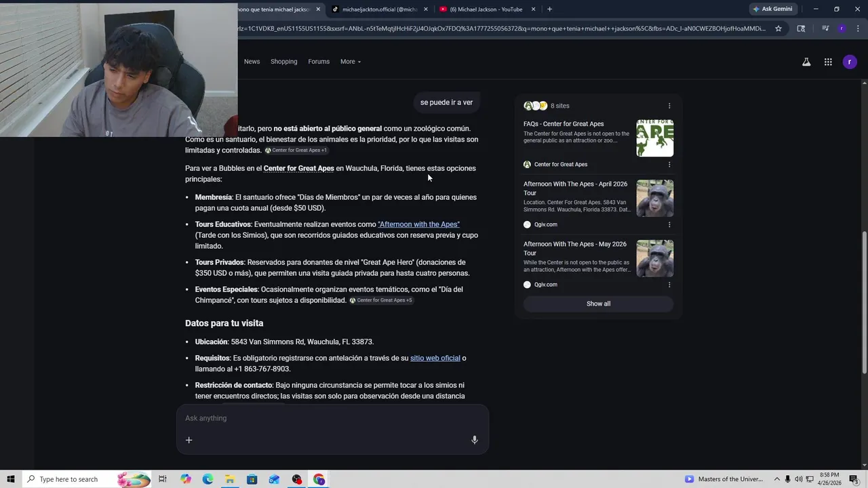Open Outlook from the taskbar

(x=274, y=479)
